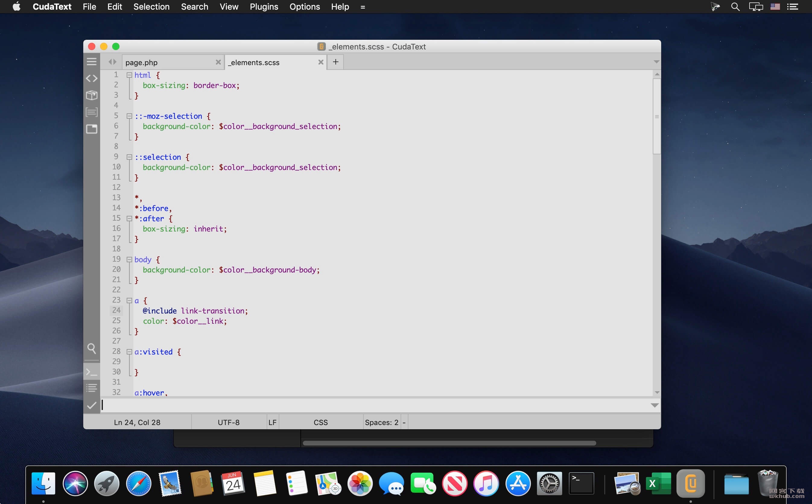Open the Search menu
Viewport: 812px width, 504px height.
(195, 7)
